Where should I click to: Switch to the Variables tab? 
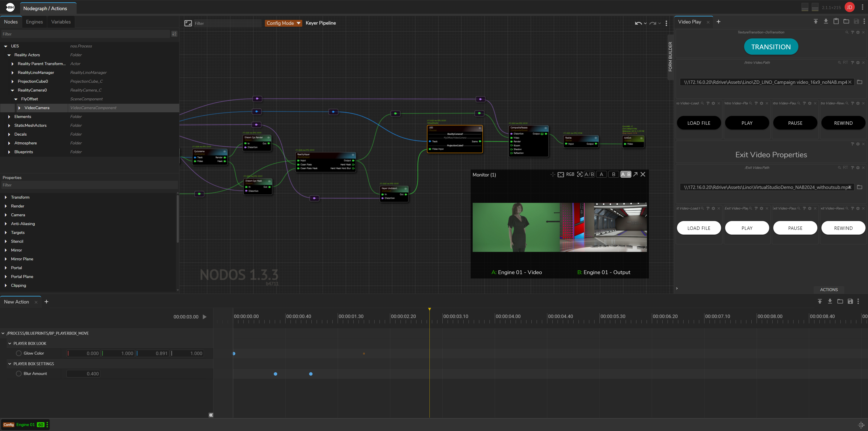pos(61,22)
